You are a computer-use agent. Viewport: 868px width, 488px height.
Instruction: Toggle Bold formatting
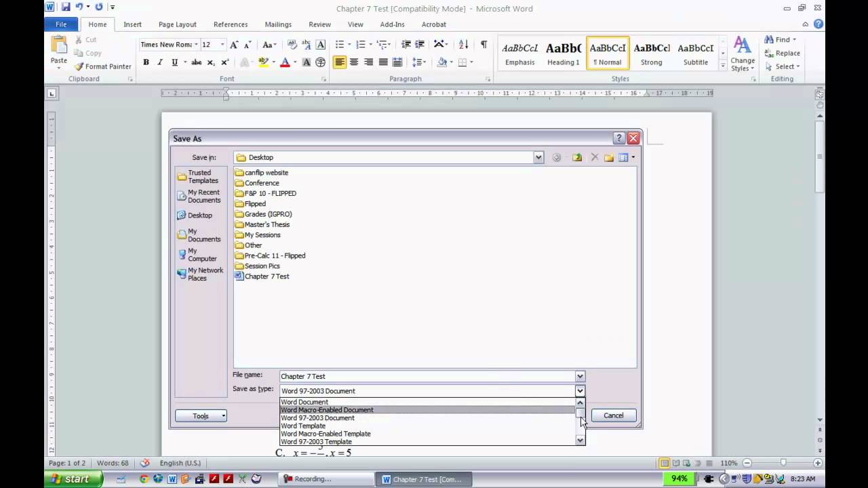(x=146, y=62)
